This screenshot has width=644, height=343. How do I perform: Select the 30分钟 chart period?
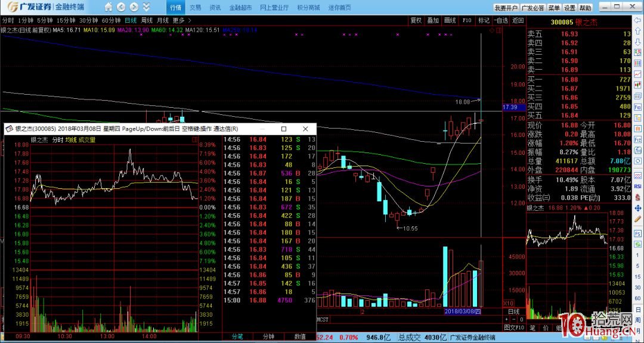(x=88, y=20)
